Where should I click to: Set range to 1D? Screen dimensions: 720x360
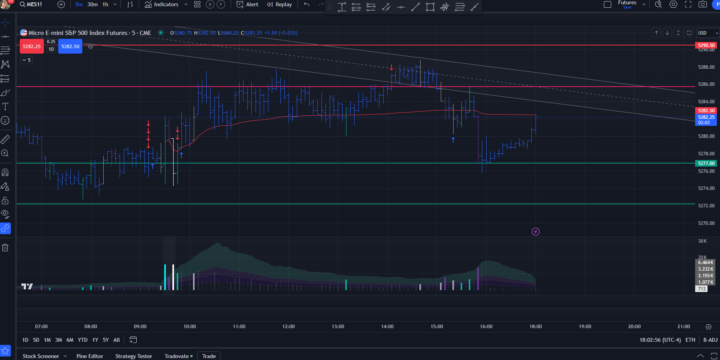coord(25,340)
